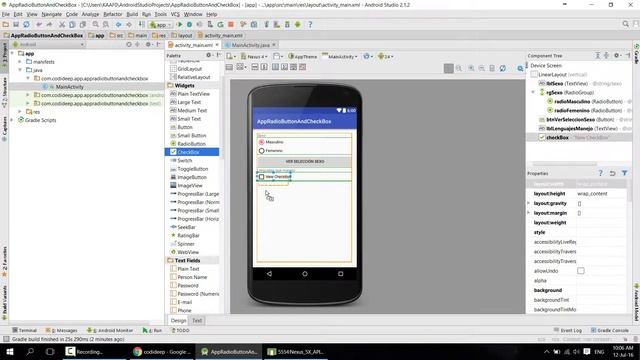Undo the last action with the toolbar arrow
This screenshot has height=360, width=640.
(39, 24)
